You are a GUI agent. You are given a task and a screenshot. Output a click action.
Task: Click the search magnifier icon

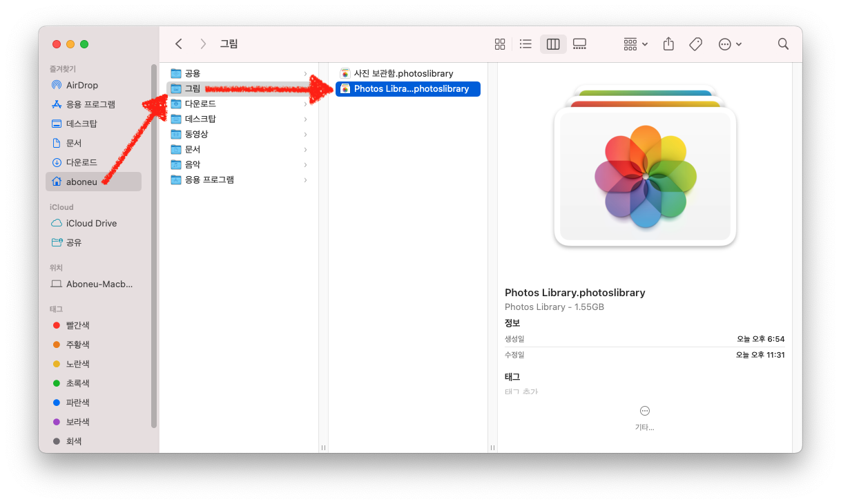(783, 44)
